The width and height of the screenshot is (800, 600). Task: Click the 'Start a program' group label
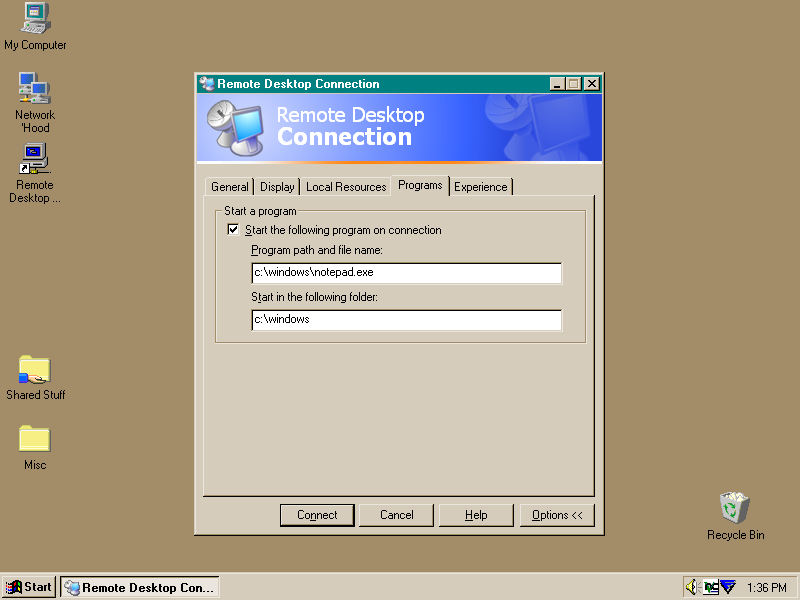(260, 211)
